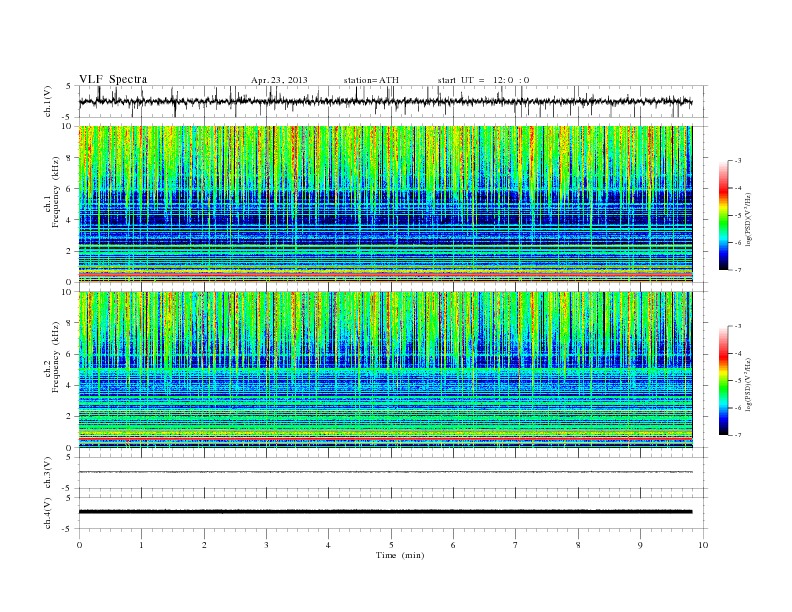Click the ch.1 waveform trace panel

(x=393, y=101)
